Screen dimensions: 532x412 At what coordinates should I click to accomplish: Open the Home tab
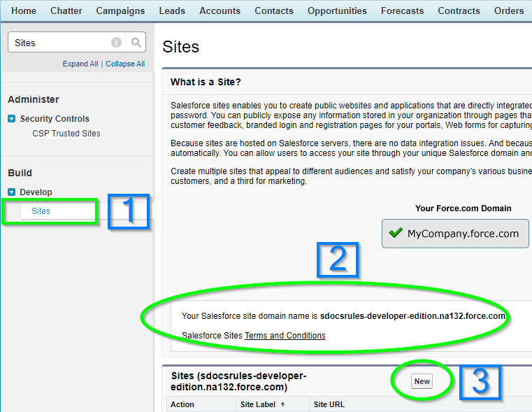click(x=23, y=11)
